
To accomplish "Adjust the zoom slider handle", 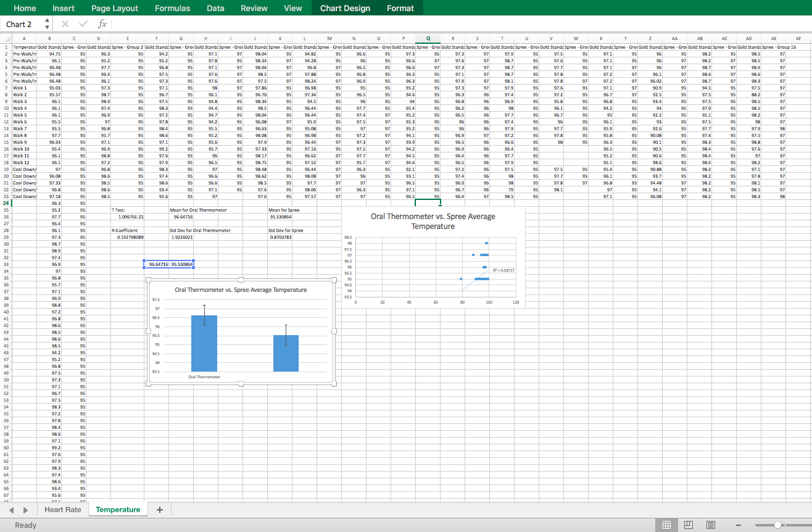I will click(x=777, y=525).
